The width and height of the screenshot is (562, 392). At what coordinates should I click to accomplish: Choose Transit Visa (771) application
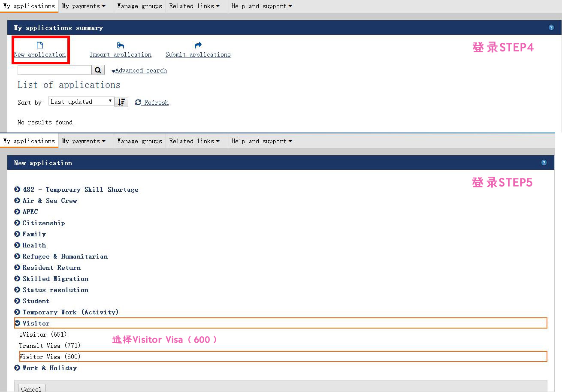coord(50,346)
